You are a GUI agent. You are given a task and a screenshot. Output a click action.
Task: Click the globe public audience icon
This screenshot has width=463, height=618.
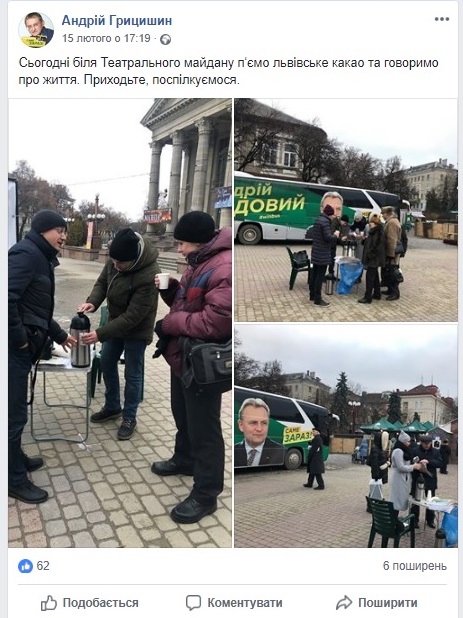point(165,39)
